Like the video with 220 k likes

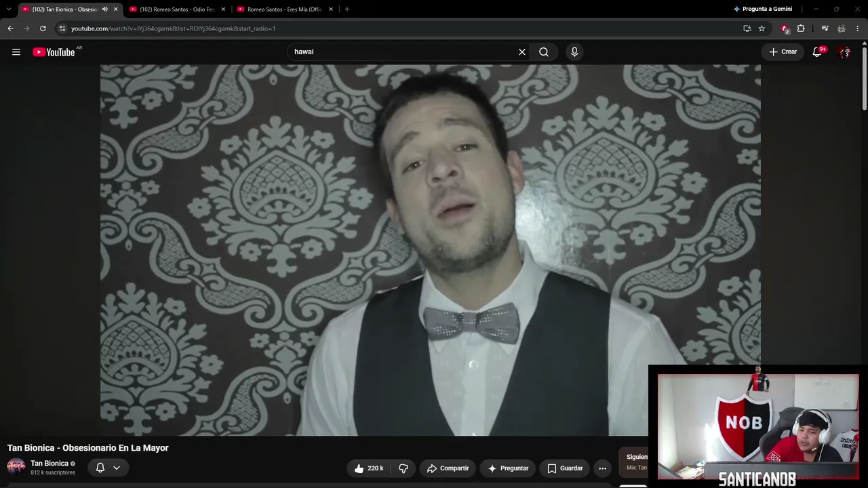(368, 468)
